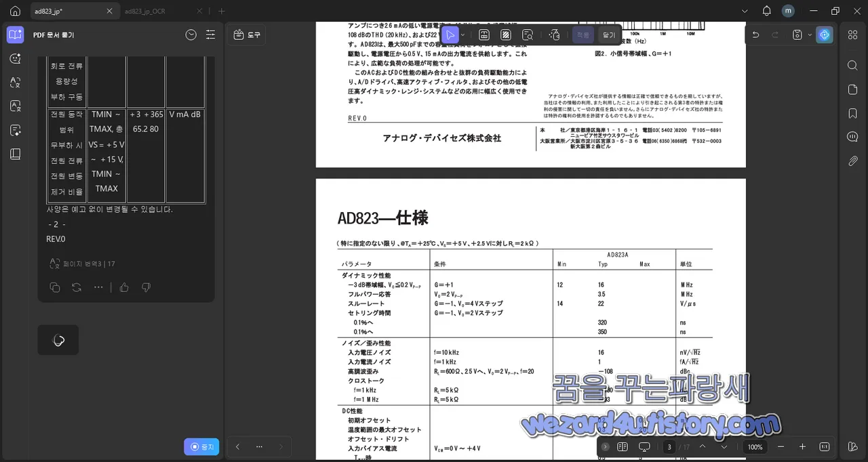Click the 100% zoom level control
This screenshot has height=462, width=868.
(x=754, y=446)
